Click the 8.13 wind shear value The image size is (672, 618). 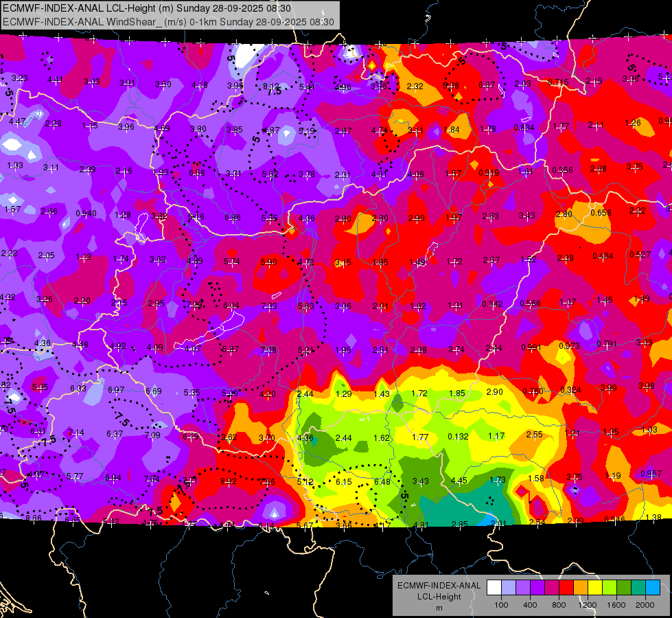click(x=271, y=87)
